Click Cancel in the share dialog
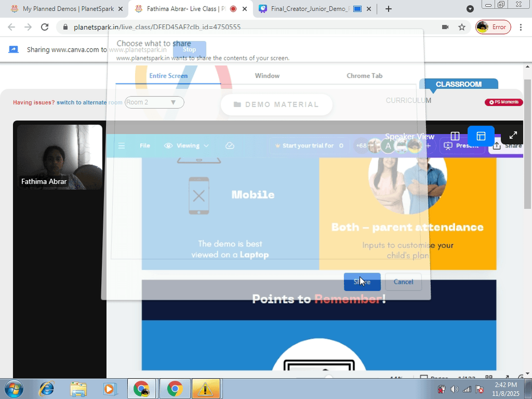The height and width of the screenshot is (399, 532). tap(403, 281)
